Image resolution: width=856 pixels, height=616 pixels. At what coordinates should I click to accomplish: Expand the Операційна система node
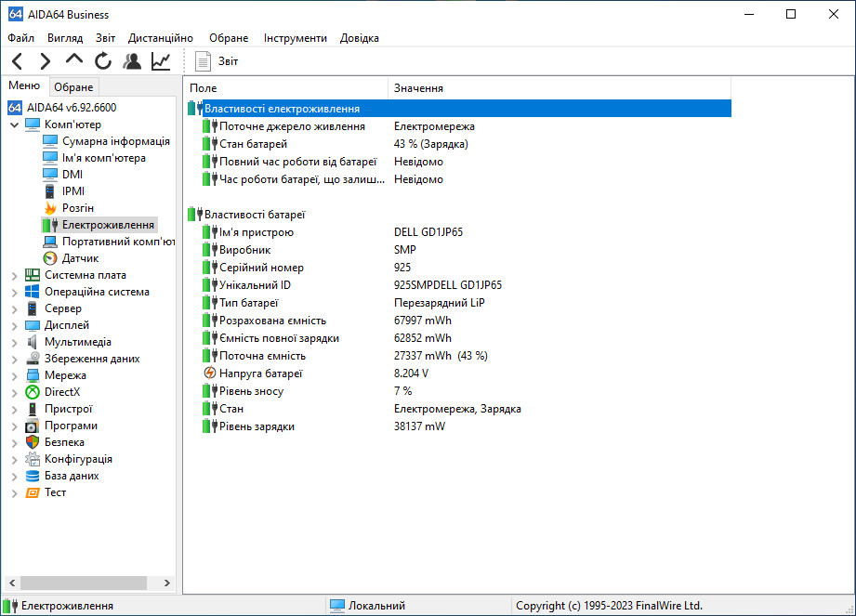(x=14, y=292)
